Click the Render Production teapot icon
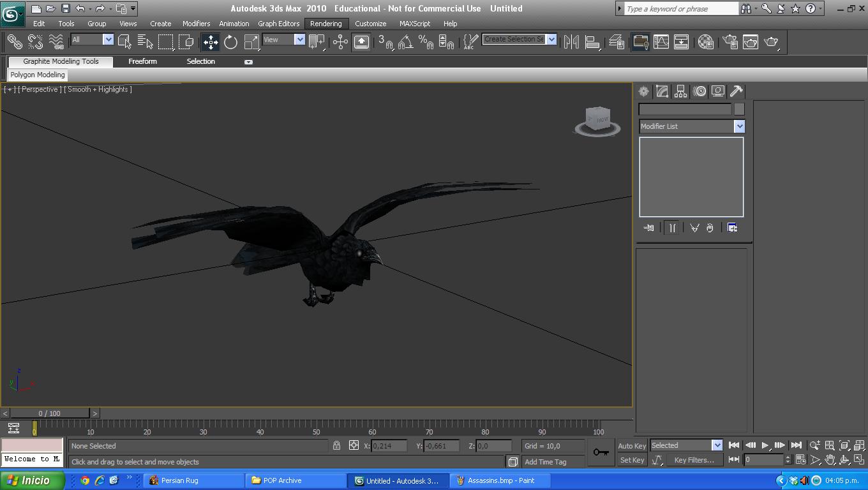Screen dimensions: 868x490 tap(772, 42)
